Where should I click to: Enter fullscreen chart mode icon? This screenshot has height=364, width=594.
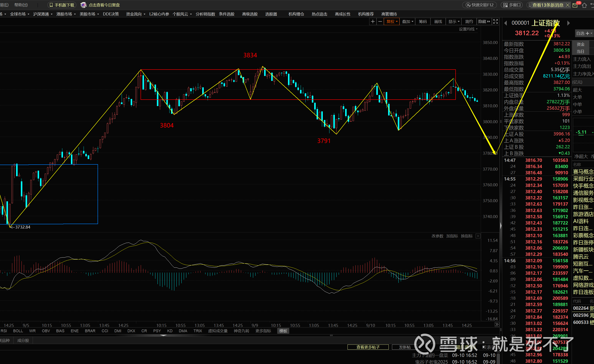pyautogui.click(x=495, y=22)
